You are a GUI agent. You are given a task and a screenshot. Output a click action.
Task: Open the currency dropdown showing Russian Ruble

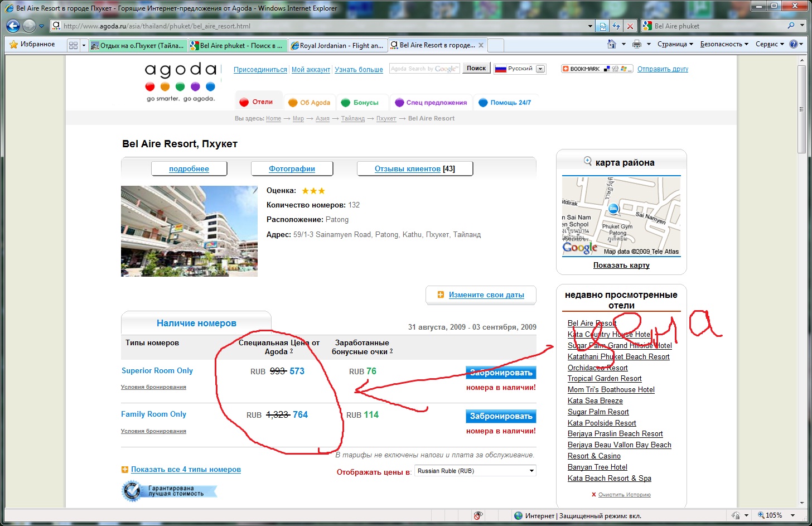point(476,471)
